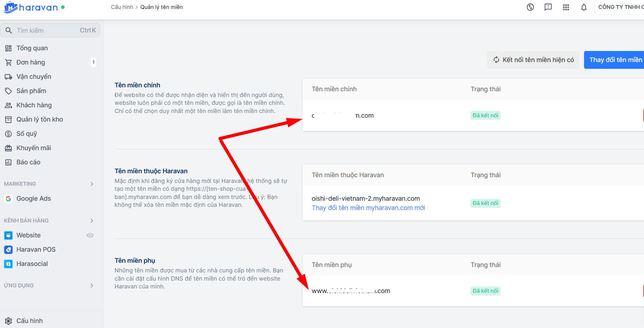644x328 pixels.
Task: Open the clock-dollar icon in header
Action: [530, 7]
